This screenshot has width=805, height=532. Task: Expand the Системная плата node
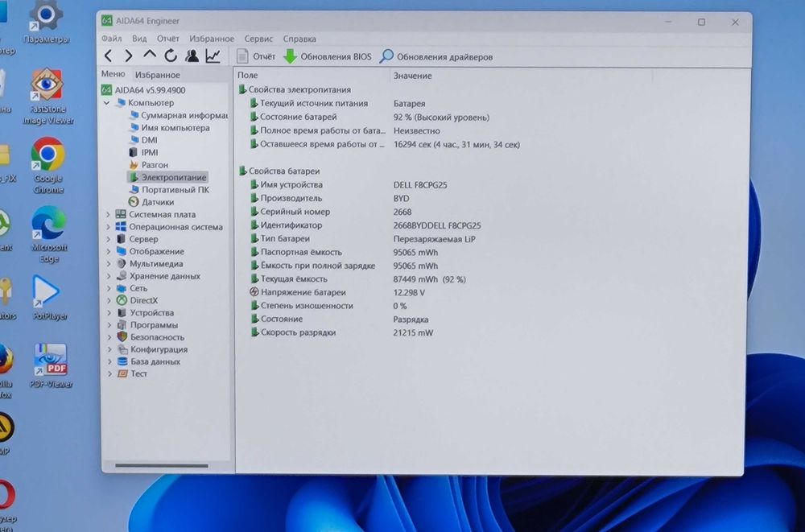tap(109, 215)
